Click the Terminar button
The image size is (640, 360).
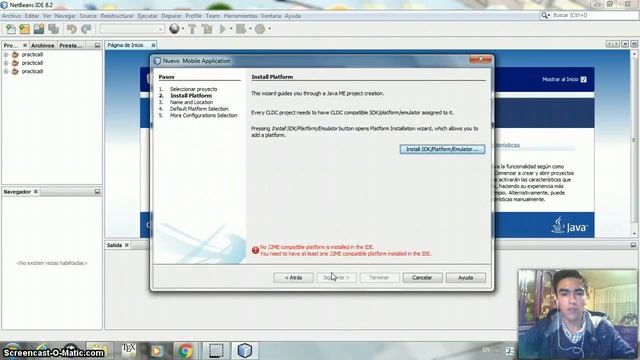point(379,278)
